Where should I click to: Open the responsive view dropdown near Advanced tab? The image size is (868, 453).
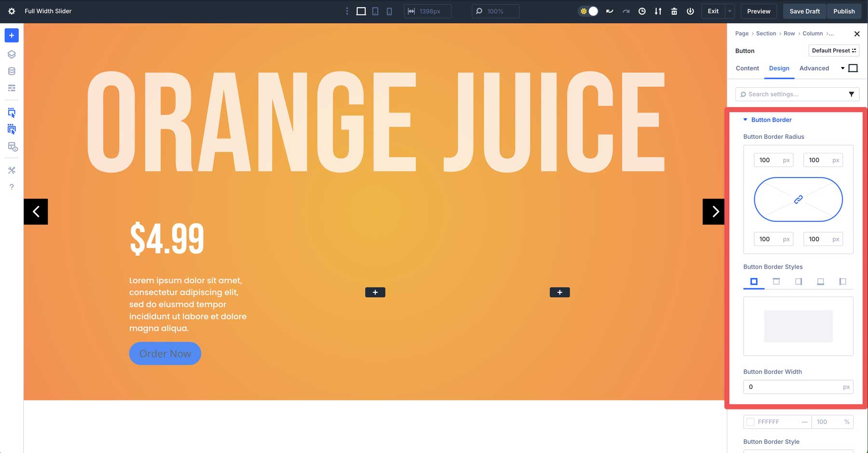842,68
